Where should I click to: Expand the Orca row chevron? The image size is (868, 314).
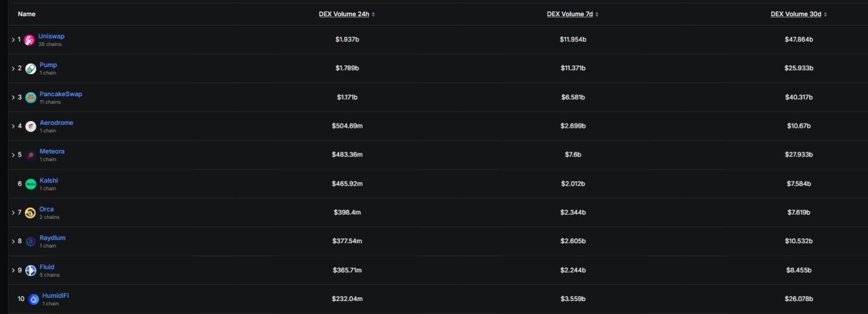point(13,213)
